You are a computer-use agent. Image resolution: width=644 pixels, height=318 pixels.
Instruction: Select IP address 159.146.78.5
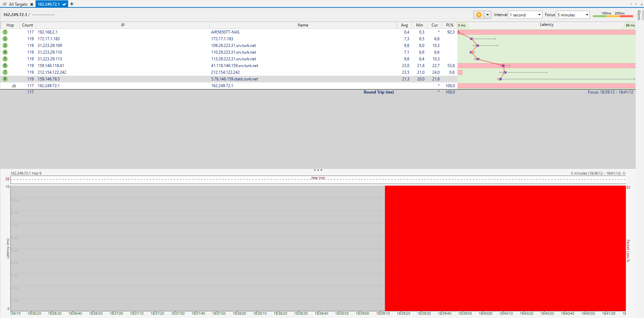49,79
